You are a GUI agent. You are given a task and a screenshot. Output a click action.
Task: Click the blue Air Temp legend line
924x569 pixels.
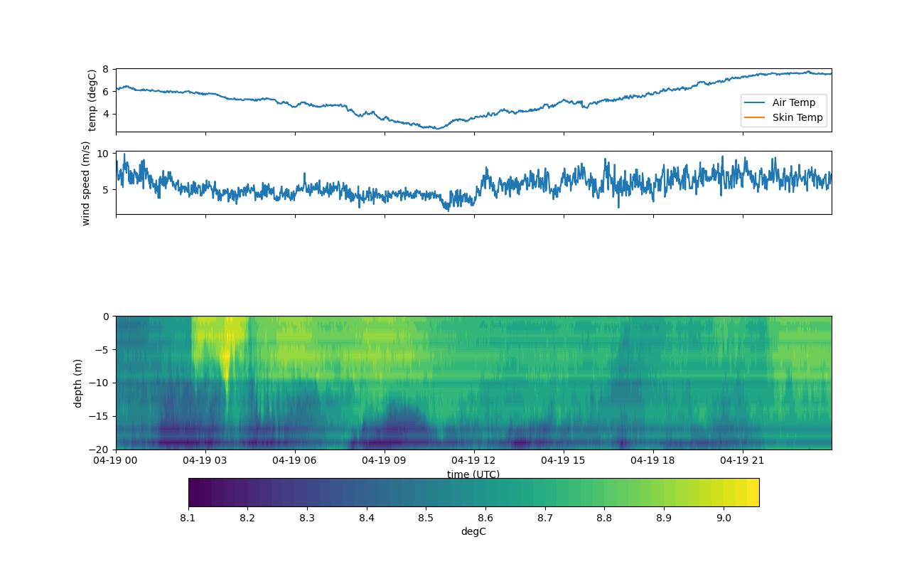pyautogui.click(x=756, y=102)
